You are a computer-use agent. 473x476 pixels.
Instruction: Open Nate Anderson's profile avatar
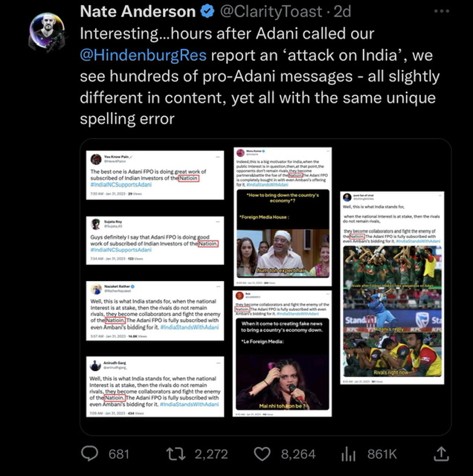[47, 31]
